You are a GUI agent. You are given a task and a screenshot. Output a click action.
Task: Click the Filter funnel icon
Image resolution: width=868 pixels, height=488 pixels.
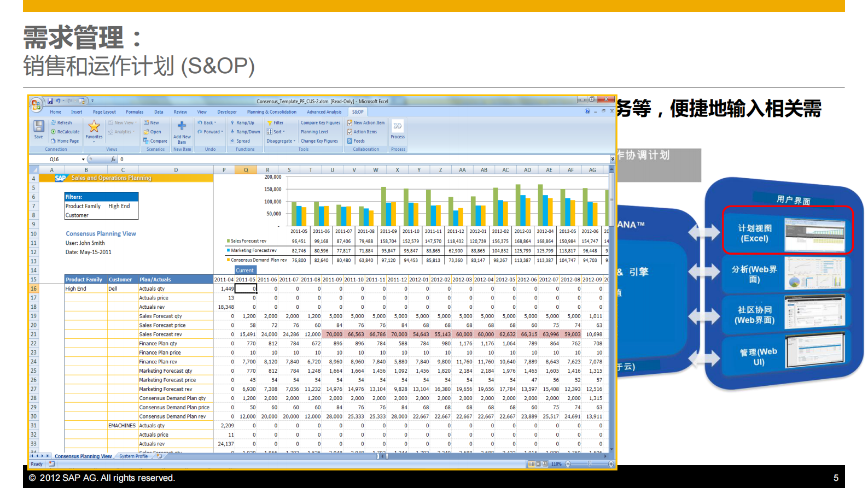coord(270,123)
